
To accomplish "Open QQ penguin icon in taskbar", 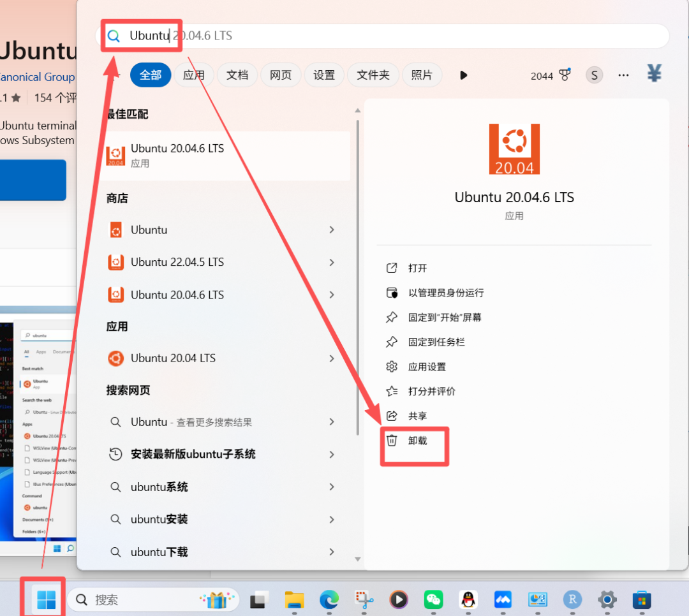I will pyautogui.click(x=468, y=600).
